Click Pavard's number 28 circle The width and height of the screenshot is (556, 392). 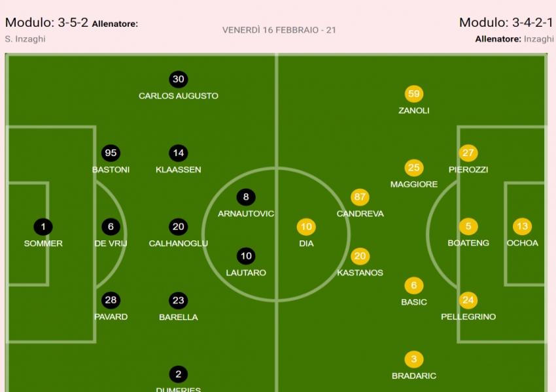111,301
